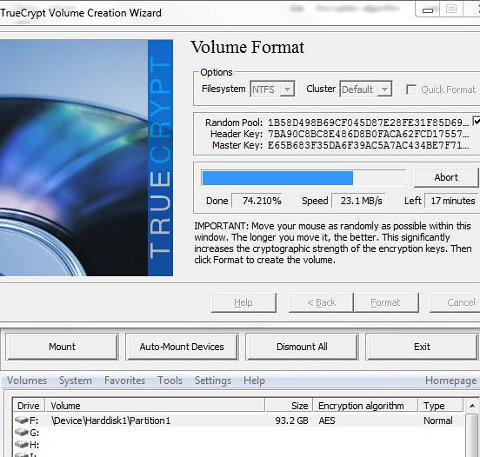Click the Type column header

coord(441,406)
